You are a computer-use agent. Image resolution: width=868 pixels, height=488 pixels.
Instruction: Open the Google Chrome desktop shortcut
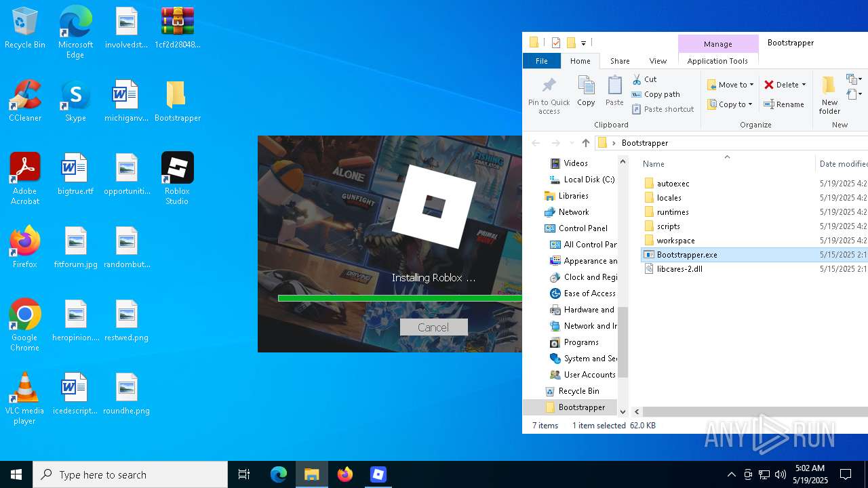tap(24, 325)
